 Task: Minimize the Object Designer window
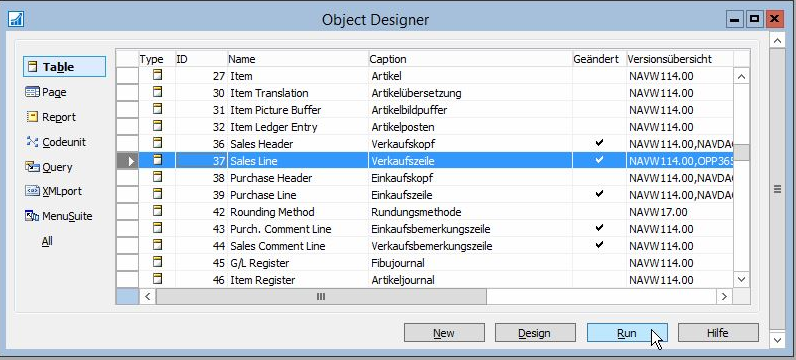pos(735,19)
